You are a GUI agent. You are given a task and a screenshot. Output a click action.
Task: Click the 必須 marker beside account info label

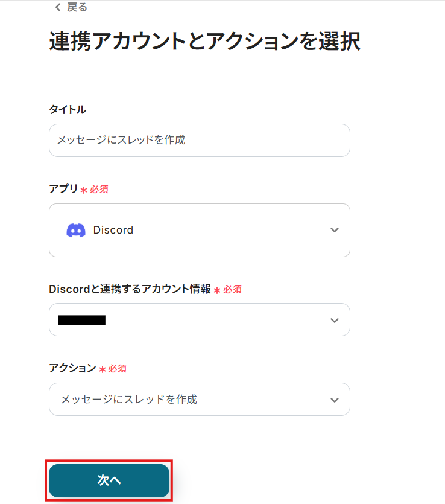(x=232, y=290)
